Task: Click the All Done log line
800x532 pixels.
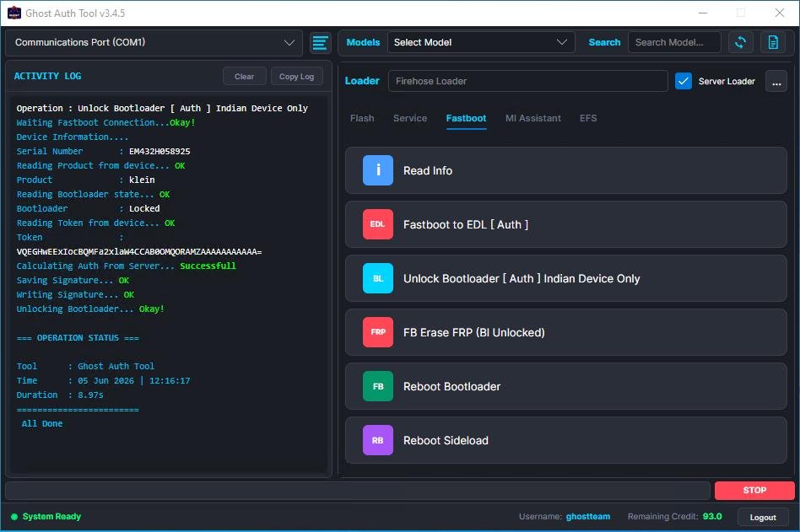Action: pos(42,423)
